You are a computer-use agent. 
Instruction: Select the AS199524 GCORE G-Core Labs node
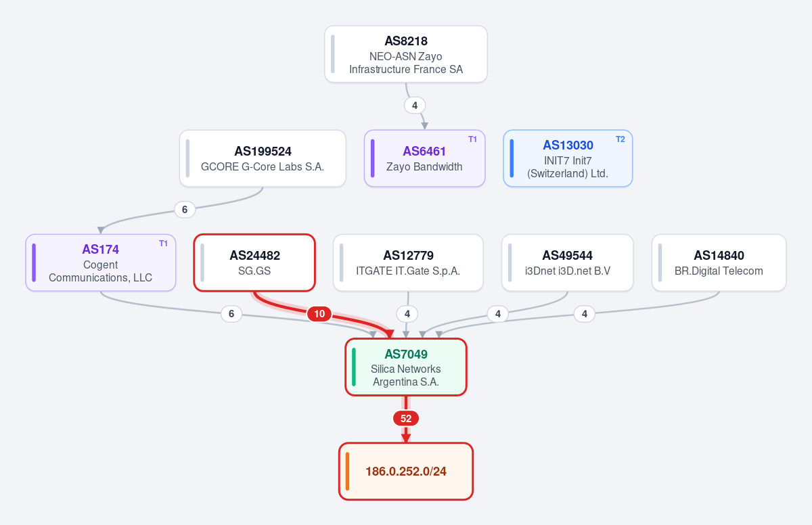263,158
